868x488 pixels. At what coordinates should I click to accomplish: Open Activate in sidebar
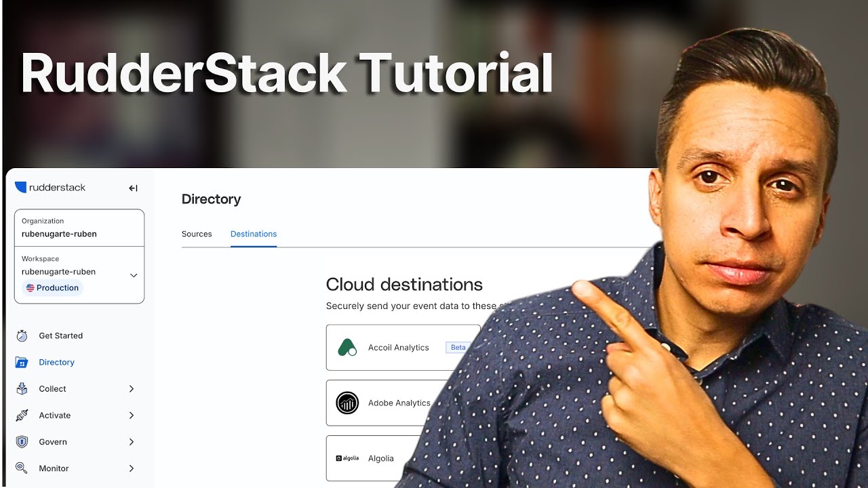(54, 415)
